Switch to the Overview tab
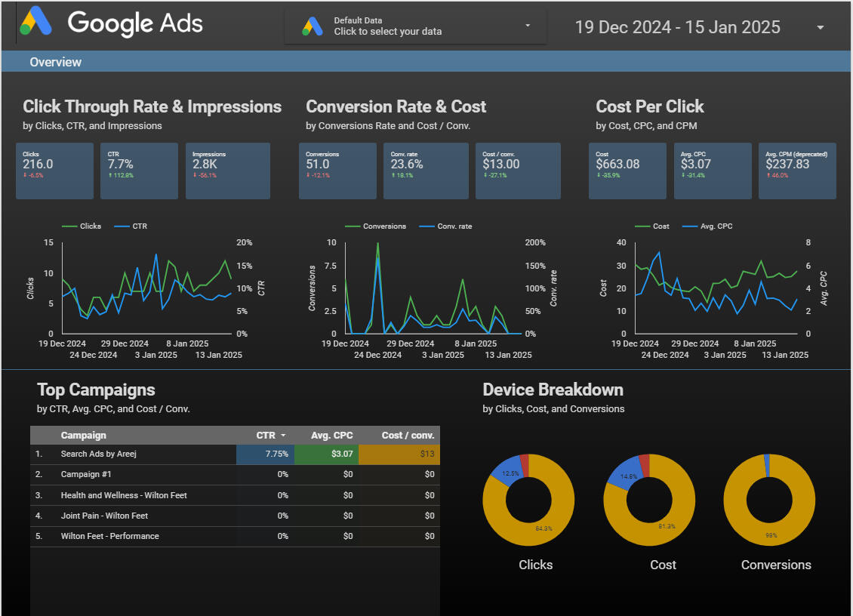The width and height of the screenshot is (853, 616). point(56,62)
